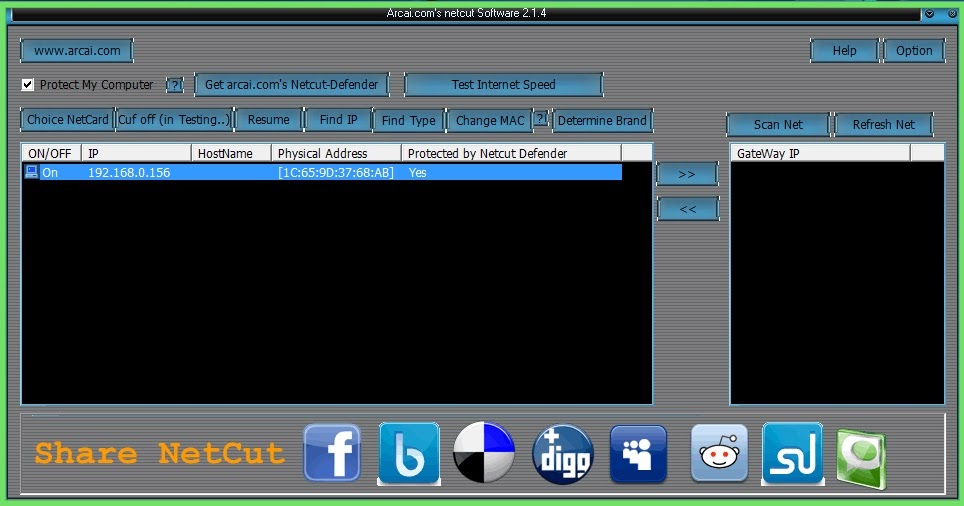Click the 'Yes' protected value
Screen dimensions: 964x506
(417, 172)
